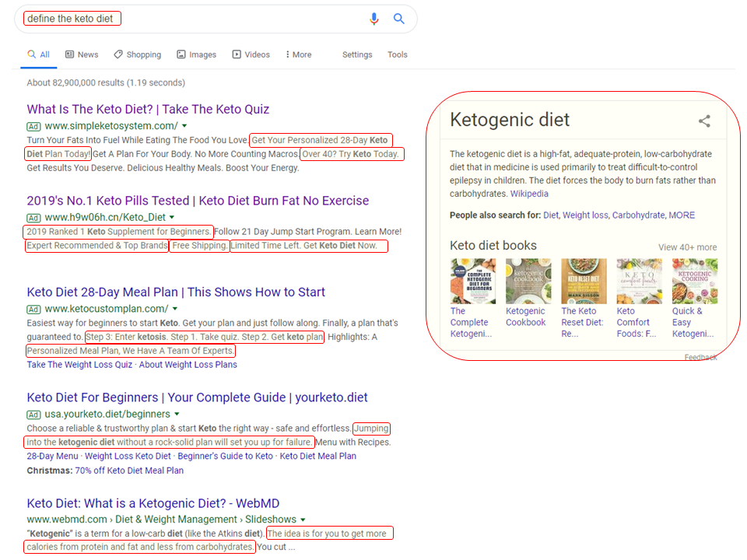Click the '28-Day Menu' sitelink
Image resolution: width=747 pixels, height=560 pixels.
tap(52, 456)
